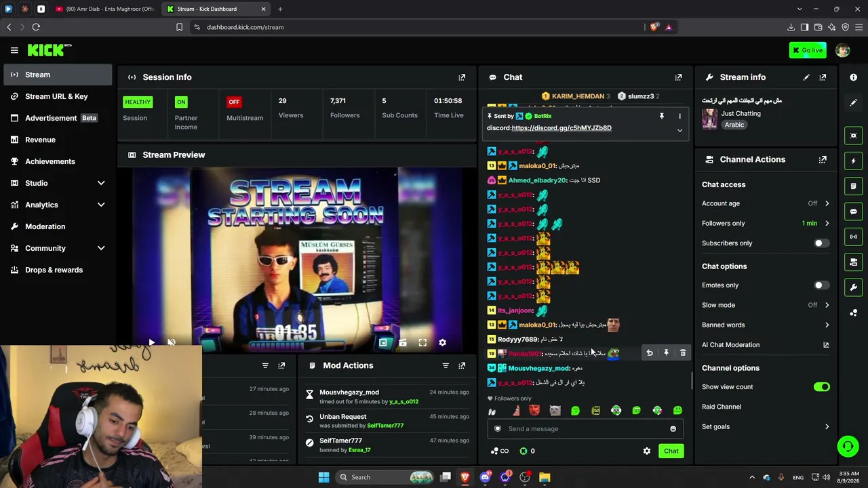Switch to the Amr Diab YouTube tab
This screenshot has width=868, height=488.
[105, 9]
